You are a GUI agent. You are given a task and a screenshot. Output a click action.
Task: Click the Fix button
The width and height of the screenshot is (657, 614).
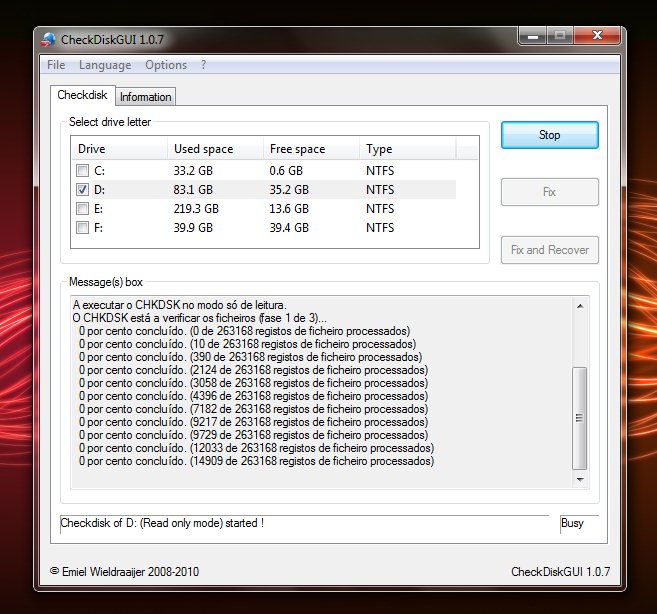549,192
